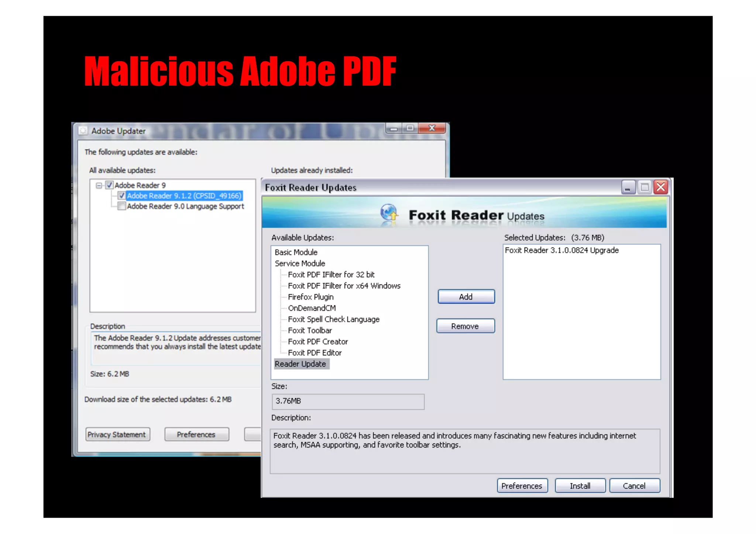Viewport: 756px width, 534px height.
Task: Check Adobe Reader 9.0 Language Support checkbox
Action: pyautogui.click(x=121, y=206)
